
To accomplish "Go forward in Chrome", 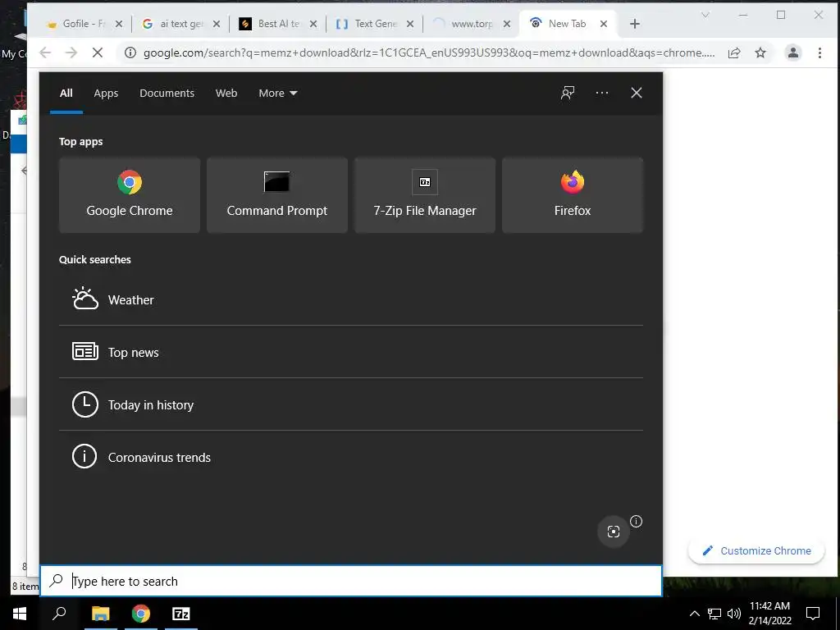I will 71,52.
